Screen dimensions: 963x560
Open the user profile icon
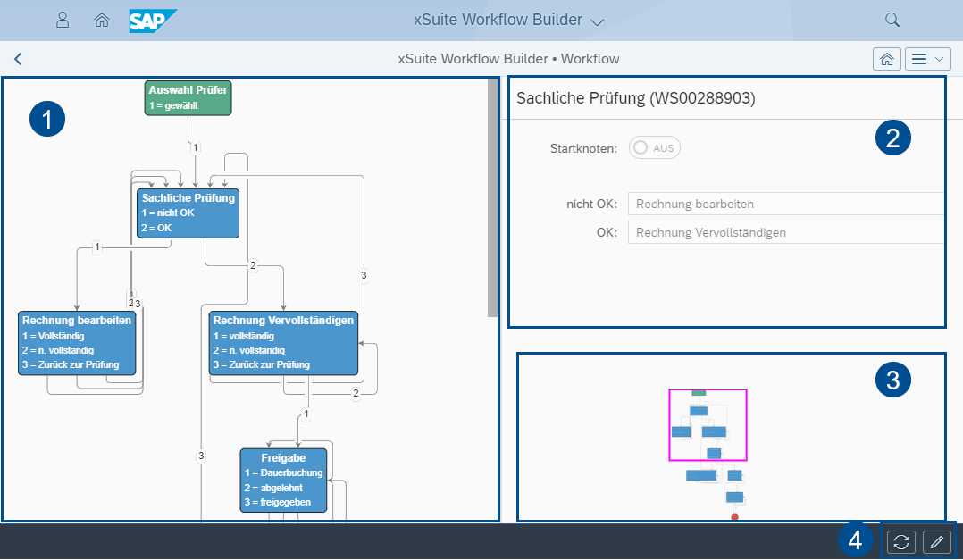coord(63,19)
